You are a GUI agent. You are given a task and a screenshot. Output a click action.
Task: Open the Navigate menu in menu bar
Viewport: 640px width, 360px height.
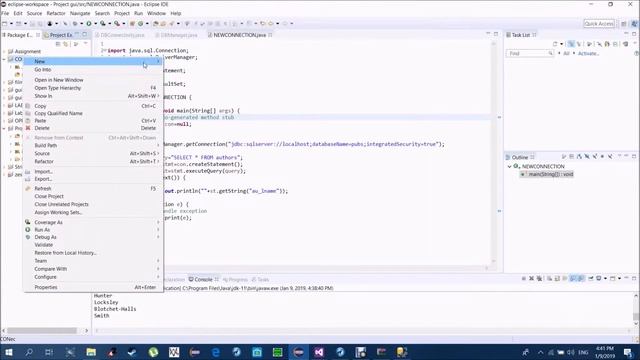point(80,13)
